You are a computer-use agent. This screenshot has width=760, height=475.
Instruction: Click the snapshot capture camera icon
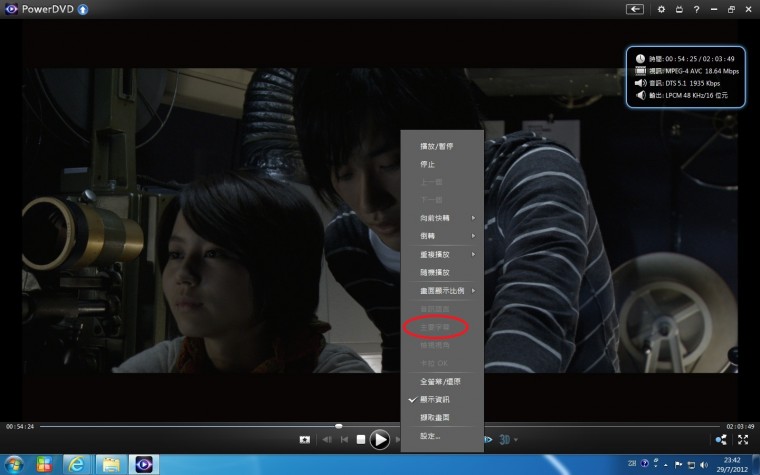point(305,439)
